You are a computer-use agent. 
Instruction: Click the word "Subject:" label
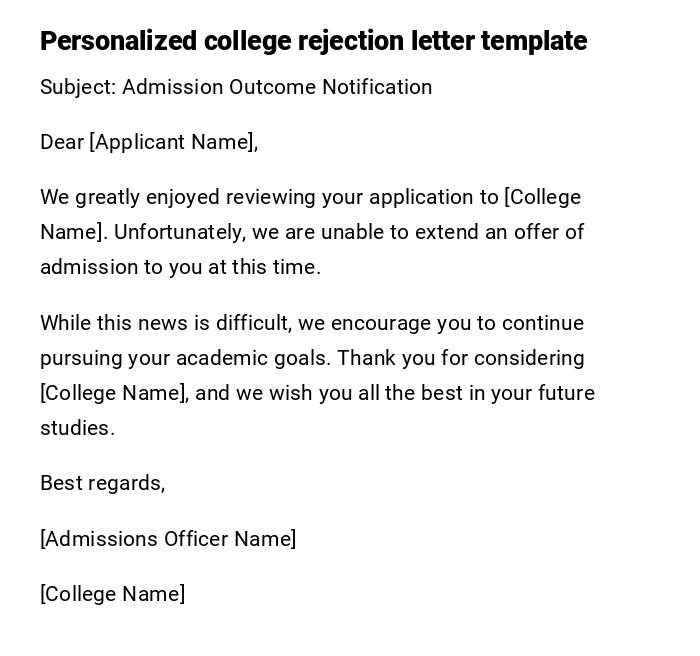(x=78, y=87)
